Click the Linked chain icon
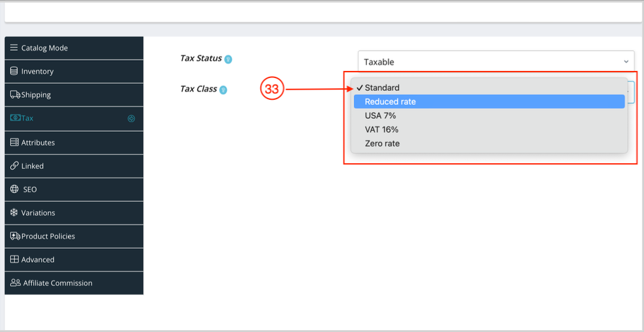 pos(14,166)
